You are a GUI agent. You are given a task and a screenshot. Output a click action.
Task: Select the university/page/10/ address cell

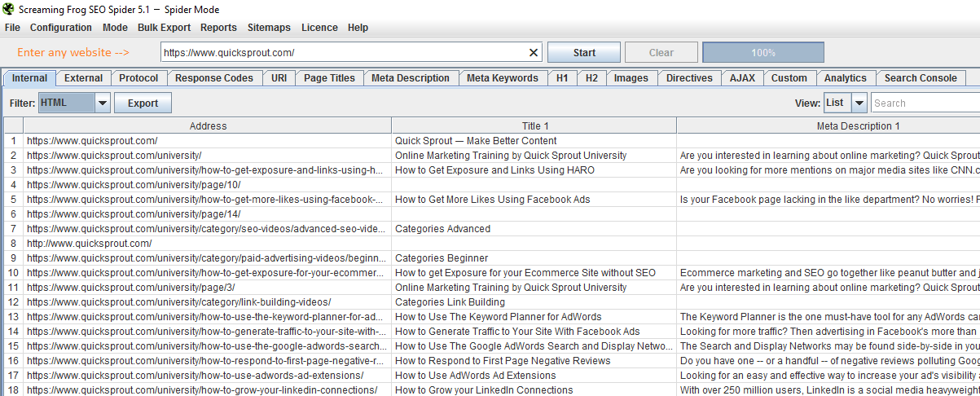[x=208, y=185]
